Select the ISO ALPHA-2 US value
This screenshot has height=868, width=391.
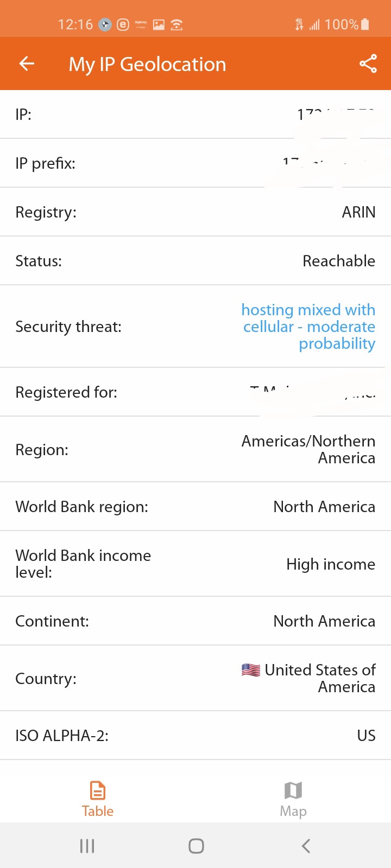(366, 736)
